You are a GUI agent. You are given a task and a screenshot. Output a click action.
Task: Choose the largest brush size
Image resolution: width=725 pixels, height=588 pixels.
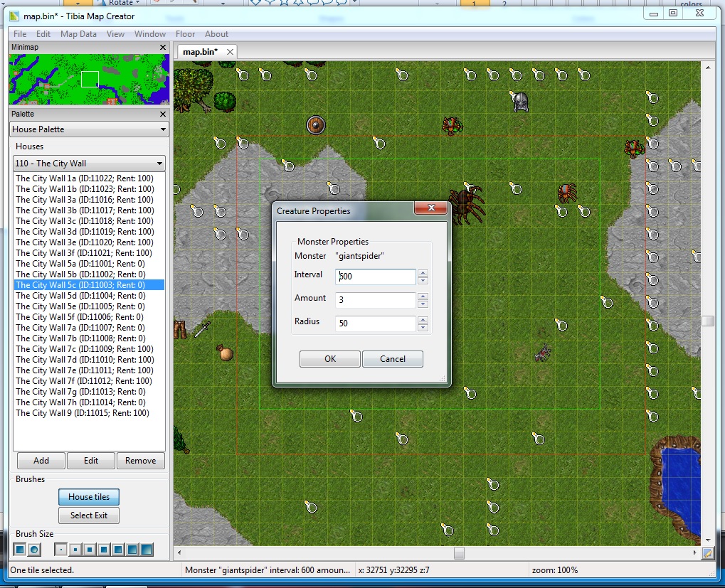pyautogui.click(x=147, y=550)
